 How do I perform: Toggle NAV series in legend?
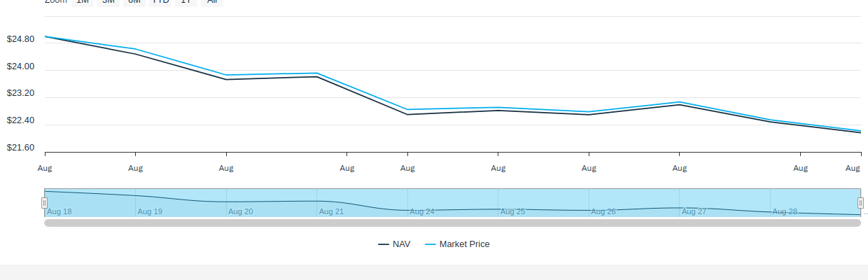pyautogui.click(x=394, y=244)
